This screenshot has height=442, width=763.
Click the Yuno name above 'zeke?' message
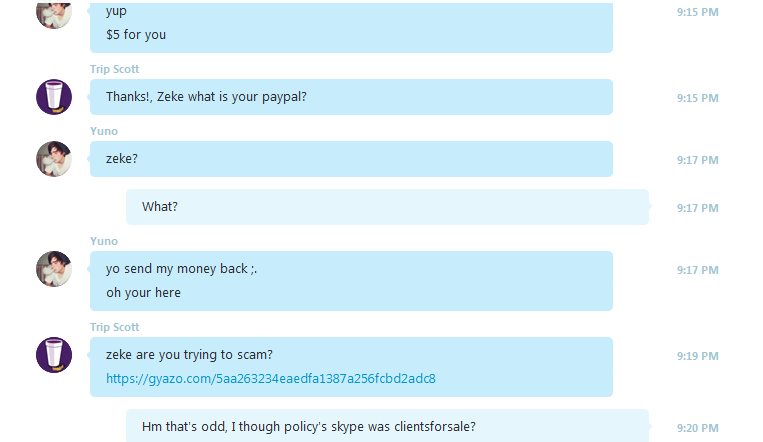104,131
